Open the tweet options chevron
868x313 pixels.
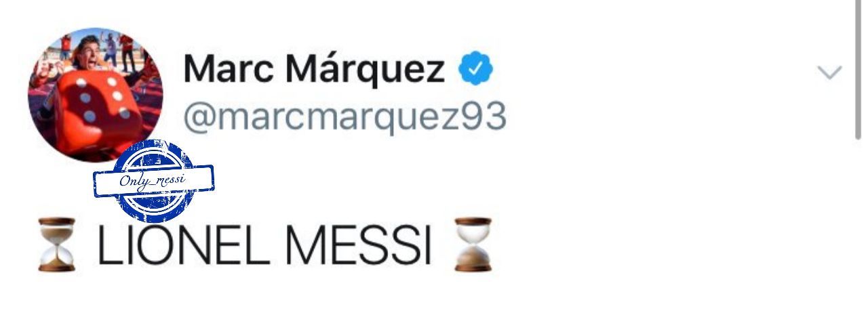830,72
